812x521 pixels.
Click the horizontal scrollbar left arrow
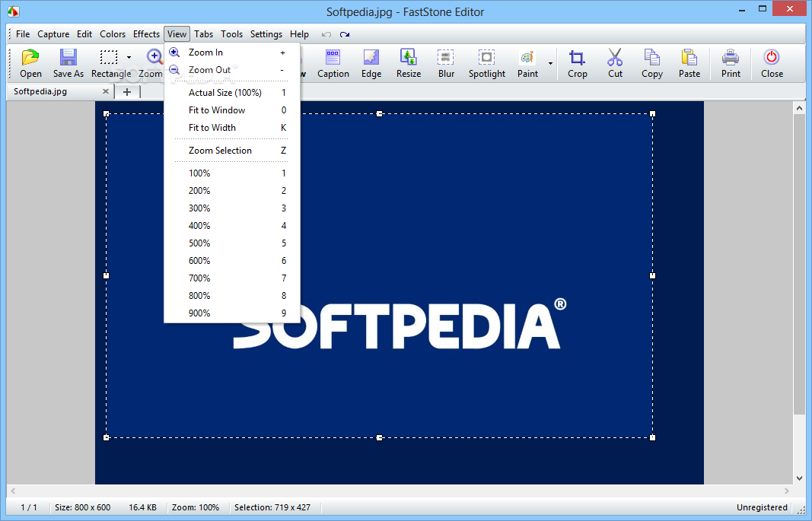13,491
